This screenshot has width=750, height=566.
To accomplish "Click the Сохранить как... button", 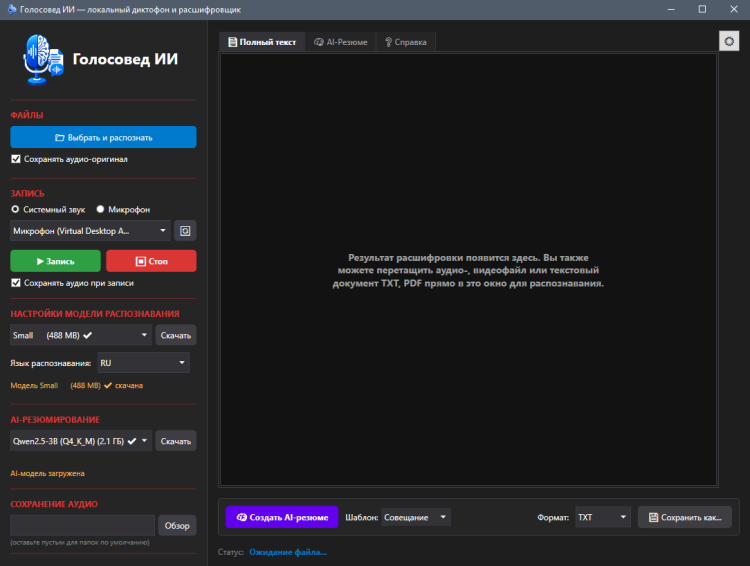I will coord(684,517).
